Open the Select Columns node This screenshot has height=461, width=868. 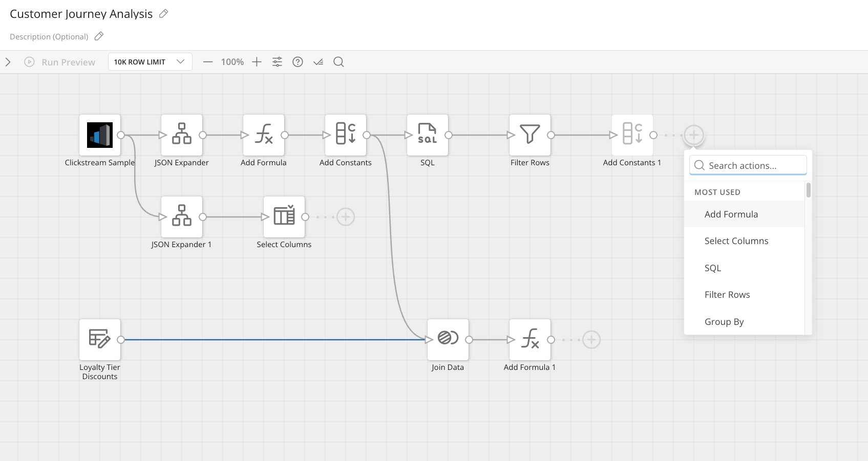(284, 217)
